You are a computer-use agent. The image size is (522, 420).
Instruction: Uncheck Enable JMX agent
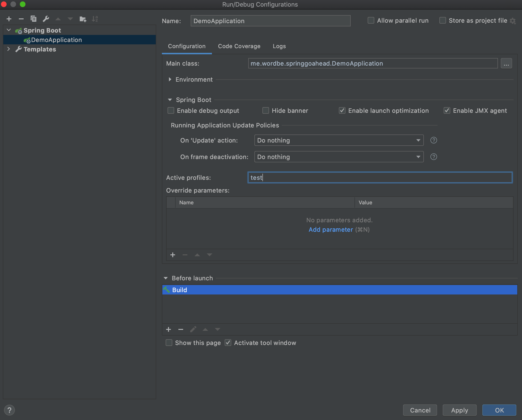coord(447,111)
